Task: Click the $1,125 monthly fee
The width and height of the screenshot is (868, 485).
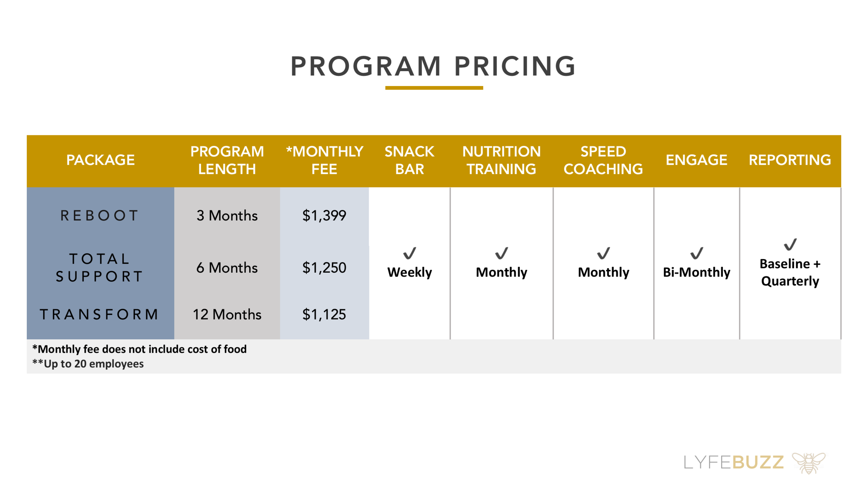Action: 324,315
